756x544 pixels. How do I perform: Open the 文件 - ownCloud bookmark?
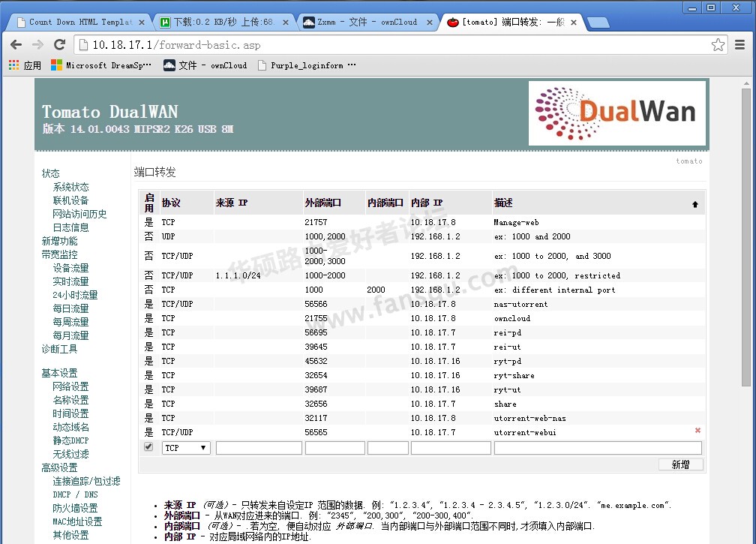pyautogui.click(x=205, y=65)
